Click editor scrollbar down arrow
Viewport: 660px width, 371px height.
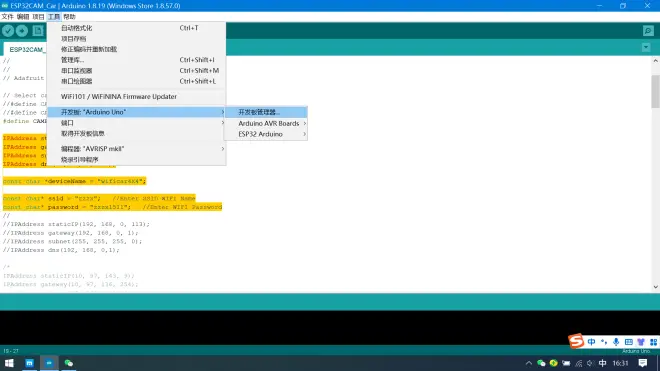coord(655,287)
